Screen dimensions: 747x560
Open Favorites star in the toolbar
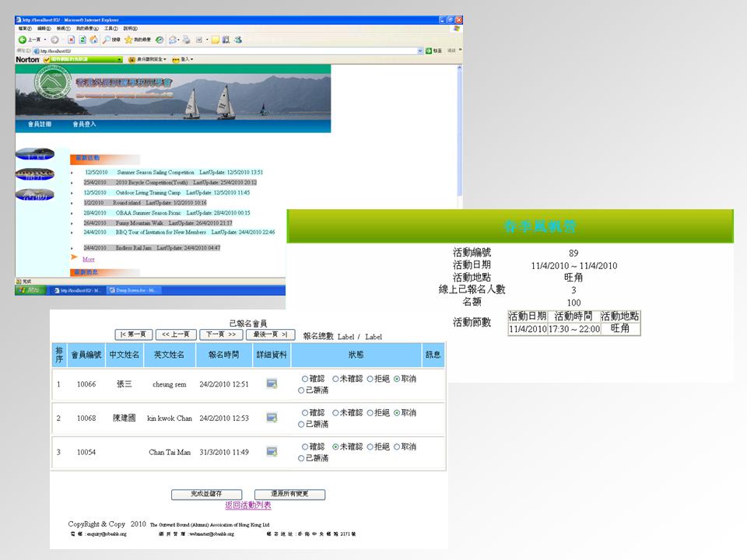pos(128,39)
